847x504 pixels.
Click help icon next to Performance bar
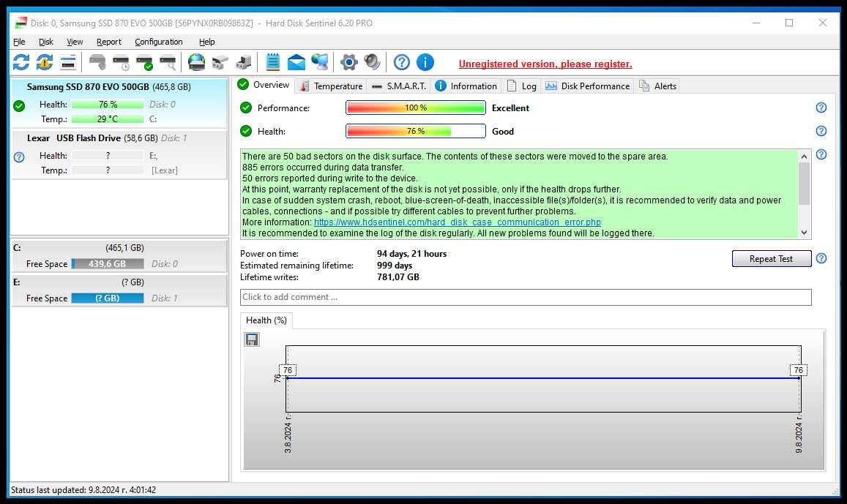click(x=821, y=108)
